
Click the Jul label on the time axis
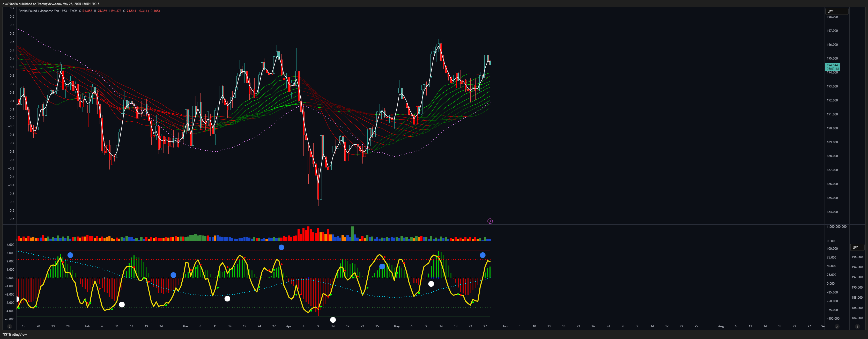click(607, 326)
